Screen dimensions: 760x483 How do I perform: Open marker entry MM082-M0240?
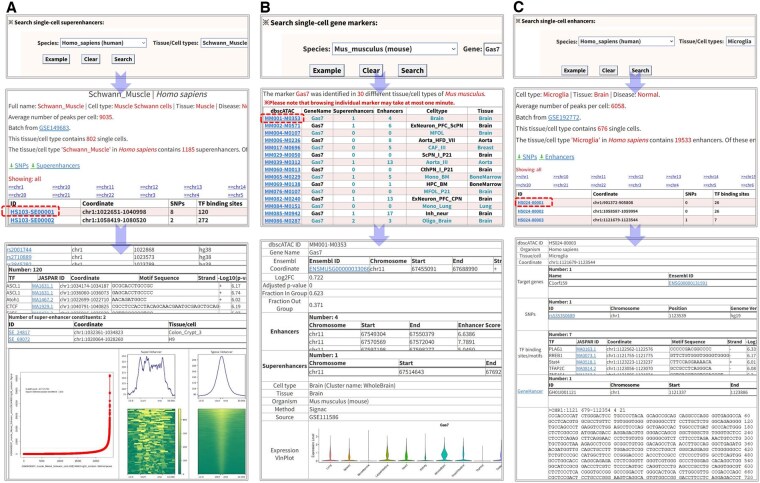pyautogui.click(x=282, y=199)
